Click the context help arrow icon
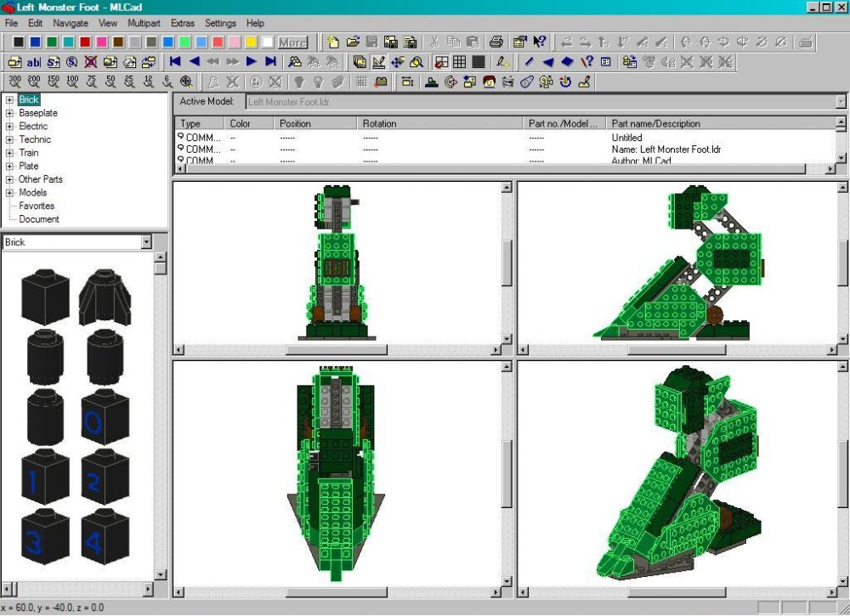 point(539,42)
